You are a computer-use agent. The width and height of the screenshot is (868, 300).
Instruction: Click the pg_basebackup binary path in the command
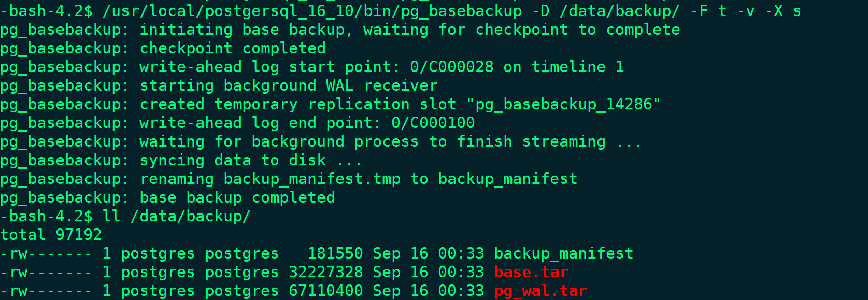(x=312, y=11)
